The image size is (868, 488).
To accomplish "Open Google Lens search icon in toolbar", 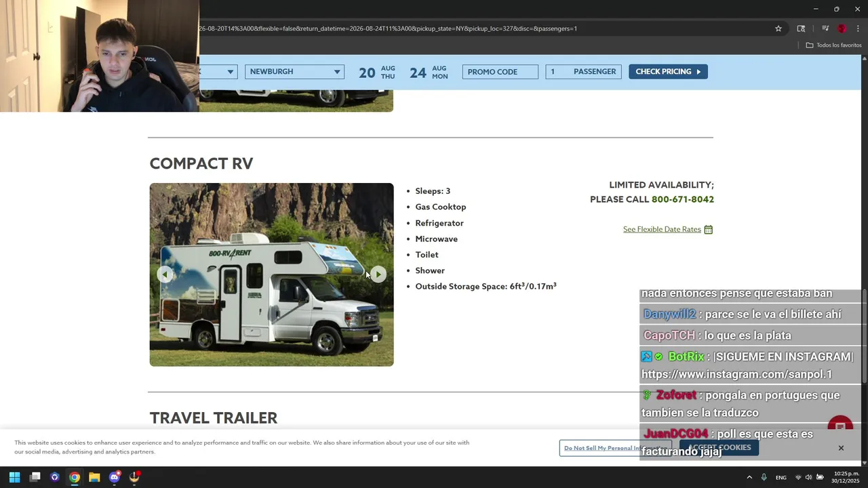I will pos(801,28).
